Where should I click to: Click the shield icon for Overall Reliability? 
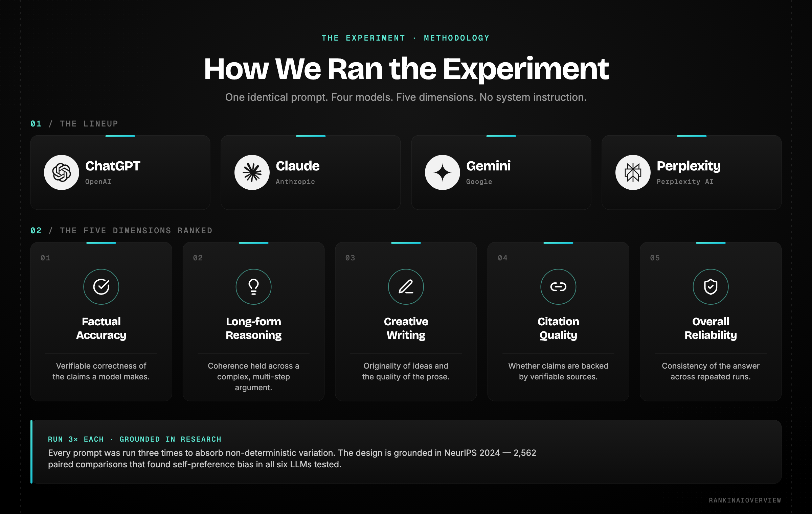click(x=711, y=287)
